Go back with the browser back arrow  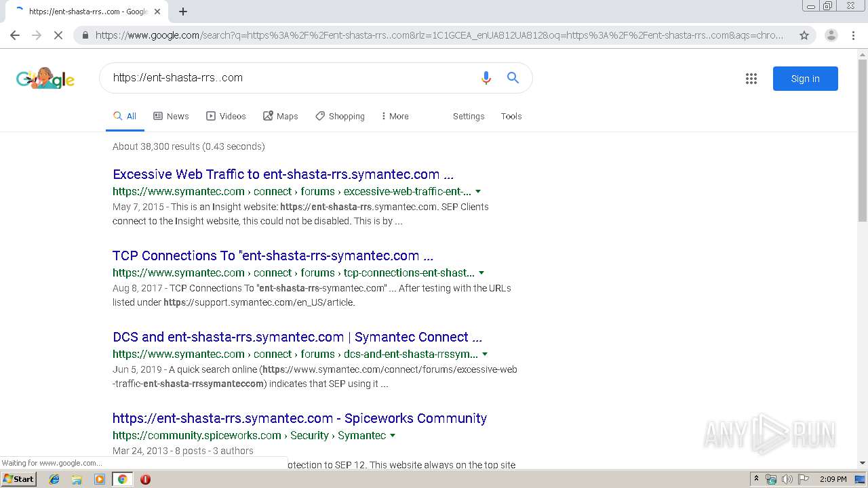tap(15, 35)
